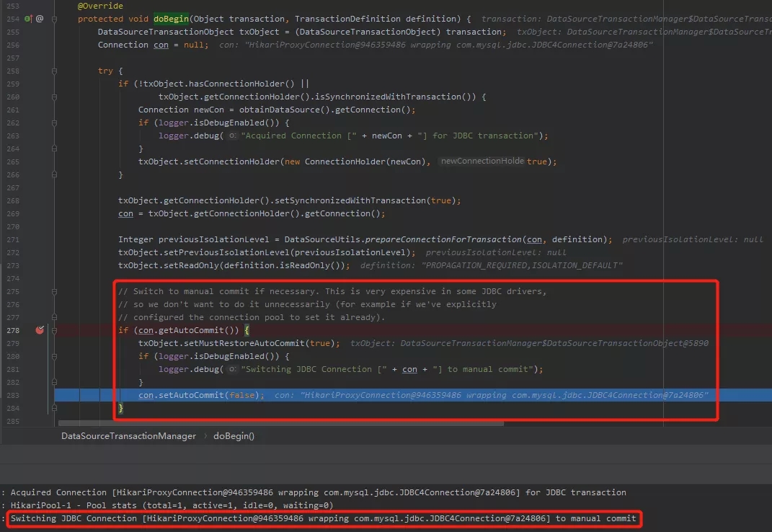Select DataSourceTransactionManager in the breadcrumb bar

click(x=128, y=436)
